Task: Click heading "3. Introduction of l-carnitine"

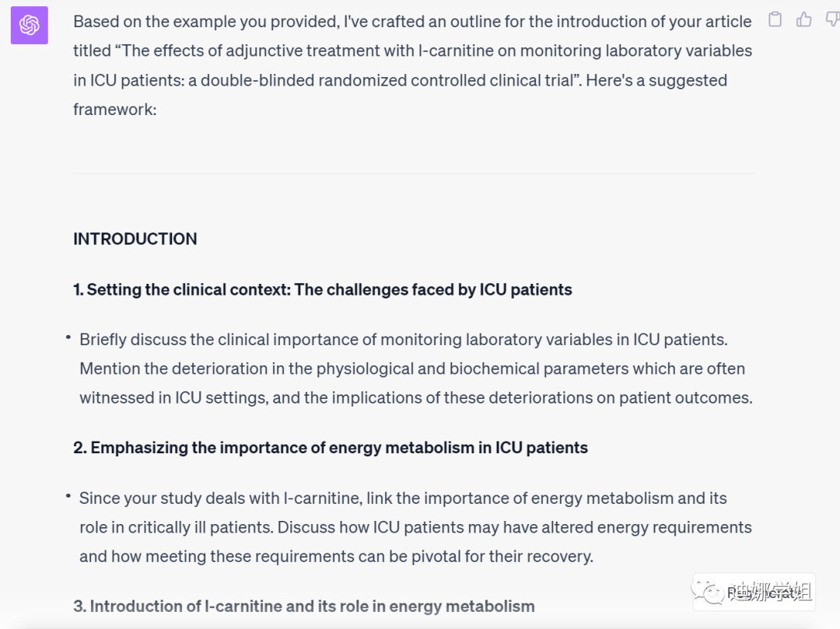Action: tap(303, 606)
